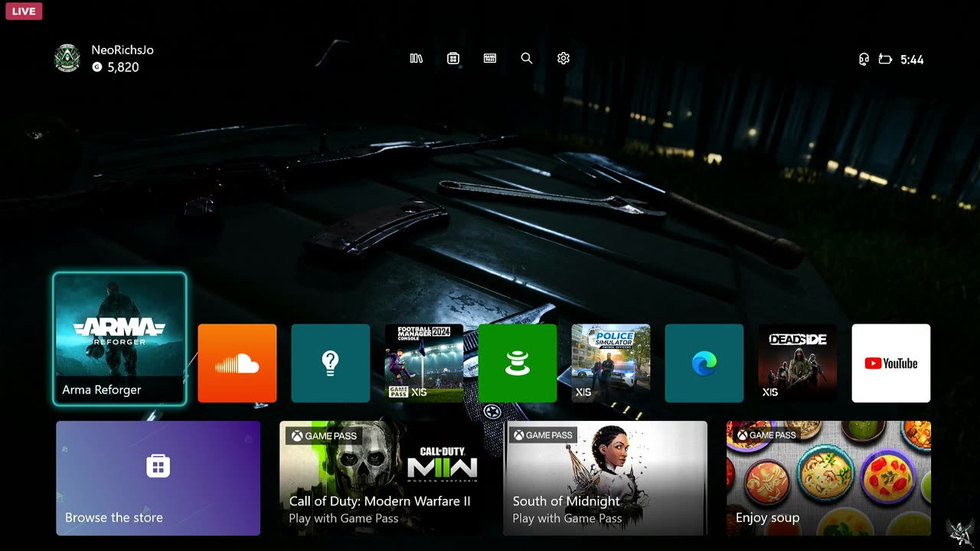Open NeoRichsJo profile avatar
This screenshot has width=980, height=551.
pos(67,58)
